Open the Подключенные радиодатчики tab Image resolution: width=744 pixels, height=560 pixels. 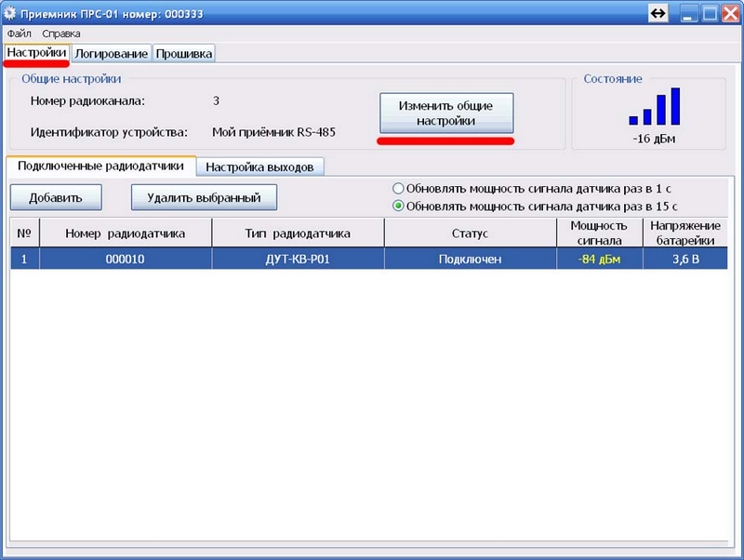click(x=101, y=167)
